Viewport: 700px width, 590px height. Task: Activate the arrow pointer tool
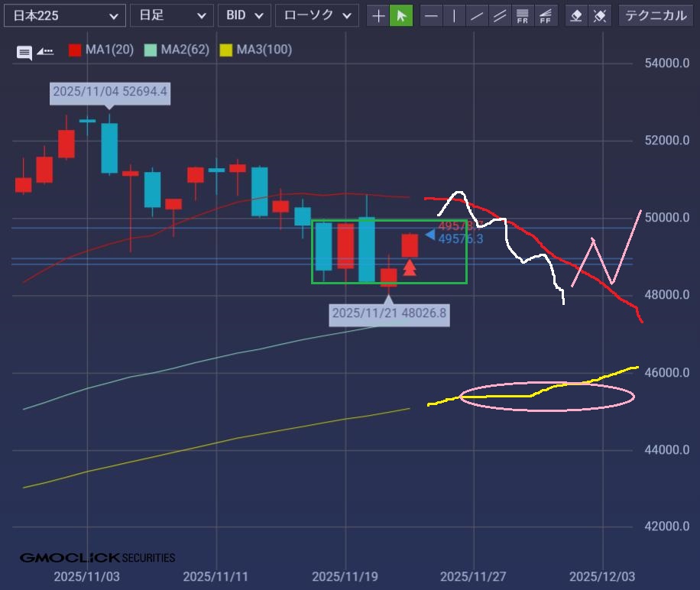tap(401, 15)
